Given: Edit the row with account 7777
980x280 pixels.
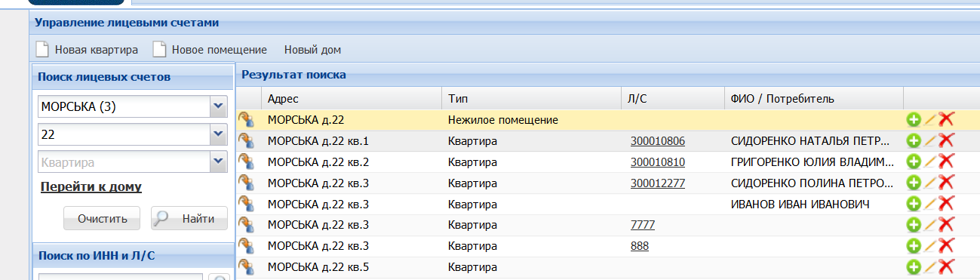Looking at the screenshot, I should click(930, 225).
